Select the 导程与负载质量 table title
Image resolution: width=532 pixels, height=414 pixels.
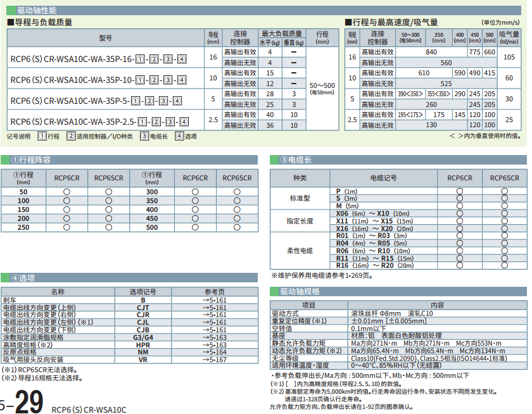tap(40, 22)
